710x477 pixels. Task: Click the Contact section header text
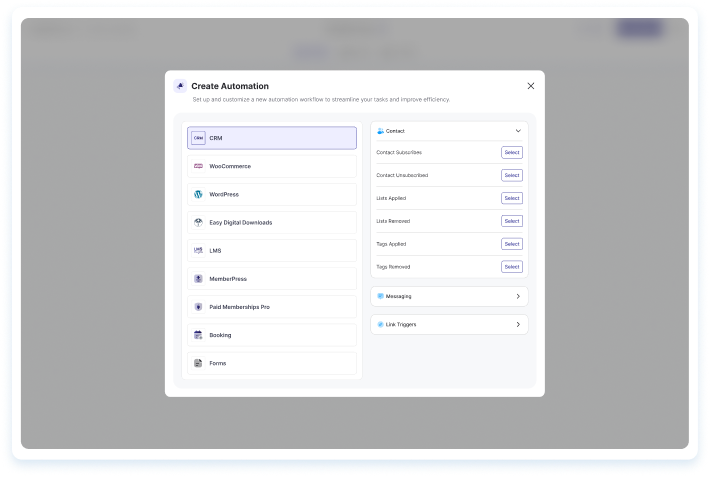pos(395,131)
